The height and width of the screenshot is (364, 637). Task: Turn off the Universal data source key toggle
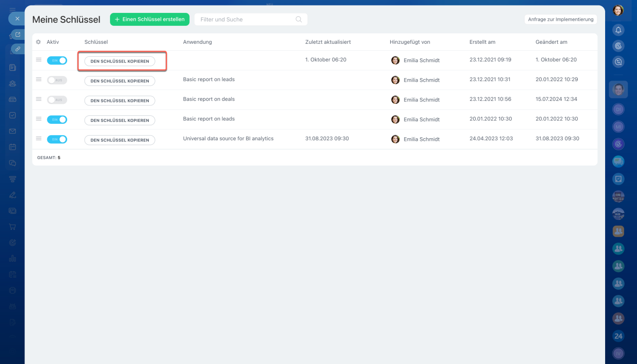pos(57,139)
